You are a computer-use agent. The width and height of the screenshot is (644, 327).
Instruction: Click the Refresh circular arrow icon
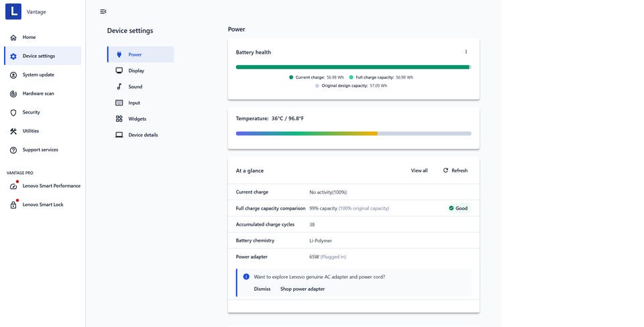[445, 171]
